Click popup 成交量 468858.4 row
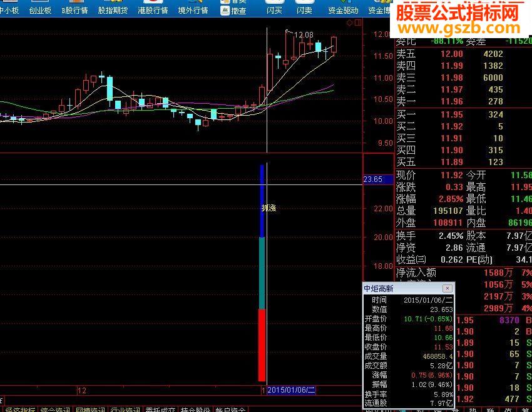The image size is (532, 412). [409, 356]
